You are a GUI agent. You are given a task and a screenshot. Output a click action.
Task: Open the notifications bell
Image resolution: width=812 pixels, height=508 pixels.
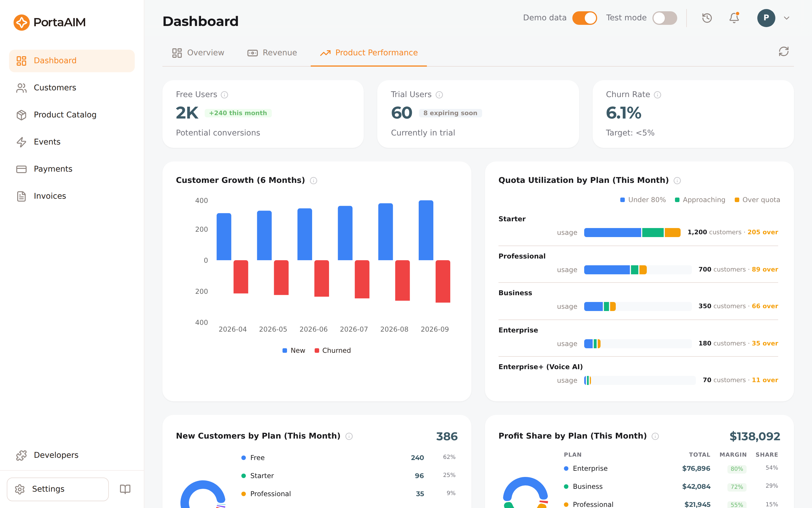point(734,18)
